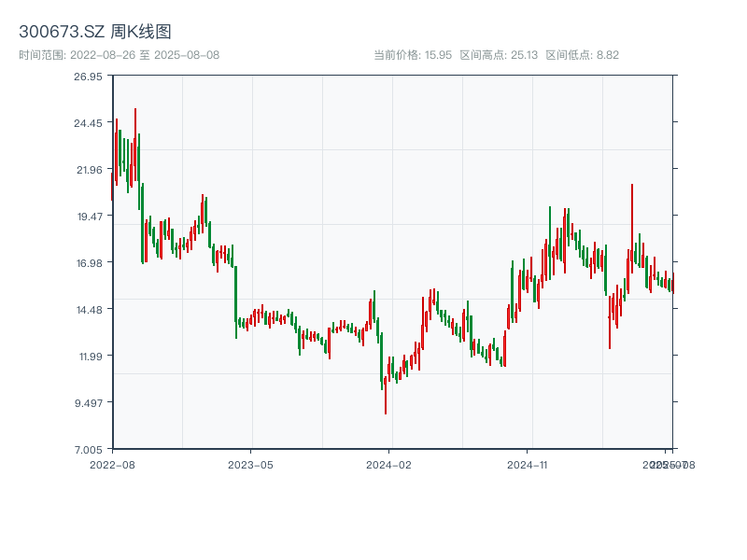Select the 时间范围 date range text
This screenshot has height=560, width=747.
tap(120, 55)
